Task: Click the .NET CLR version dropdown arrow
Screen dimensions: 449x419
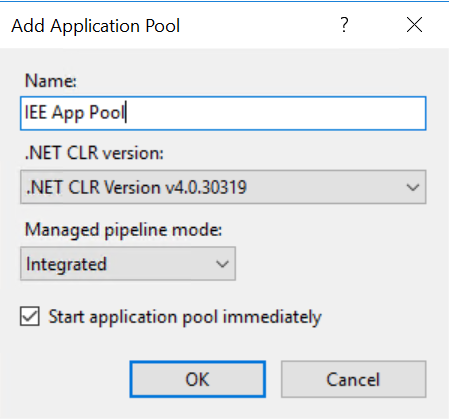Action: [x=413, y=187]
